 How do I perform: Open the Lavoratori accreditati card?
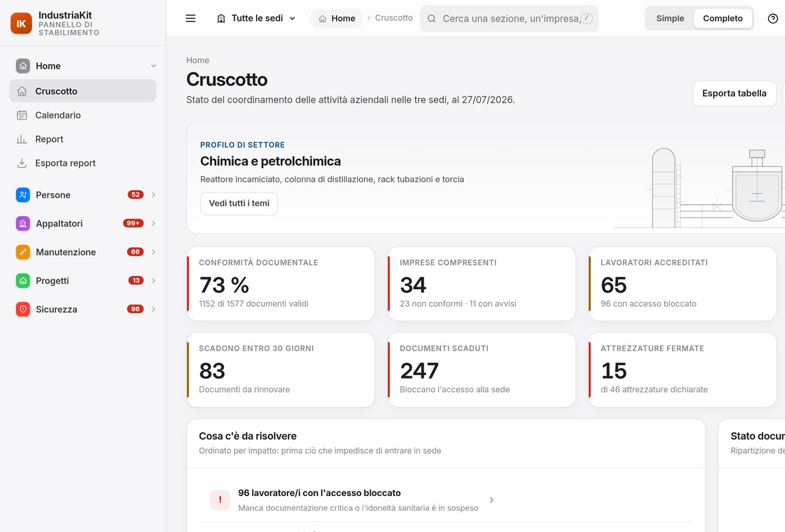pos(683,283)
